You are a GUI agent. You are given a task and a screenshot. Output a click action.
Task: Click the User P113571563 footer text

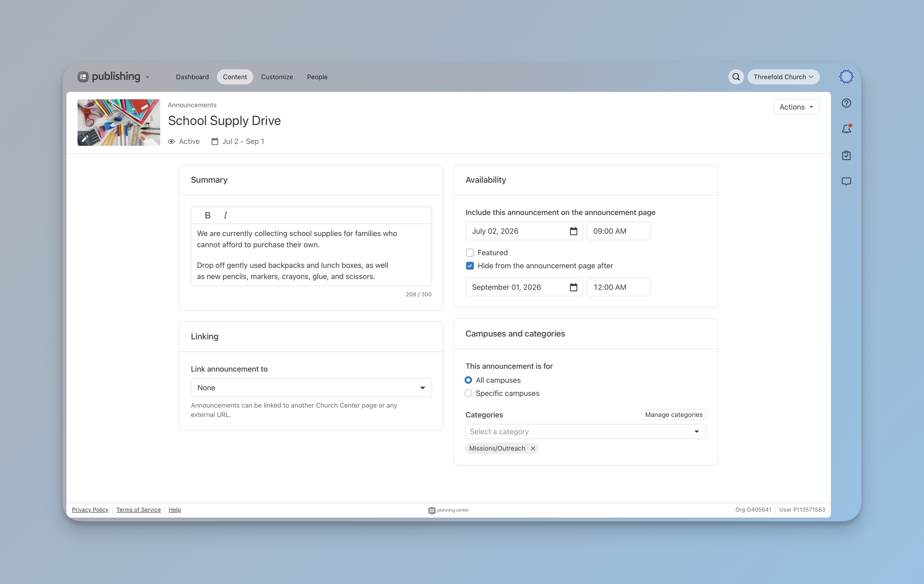tap(802, 510)
